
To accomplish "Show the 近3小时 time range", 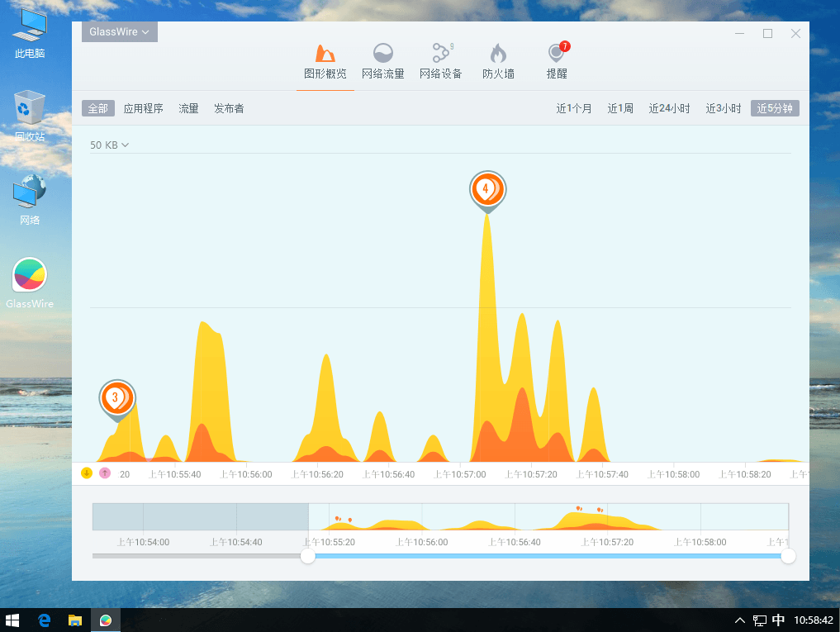I will [x=724, y=108].
